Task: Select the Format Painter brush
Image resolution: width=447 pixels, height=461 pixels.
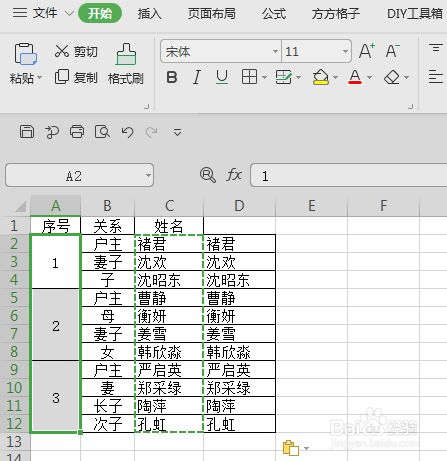Action: point(126,54)
